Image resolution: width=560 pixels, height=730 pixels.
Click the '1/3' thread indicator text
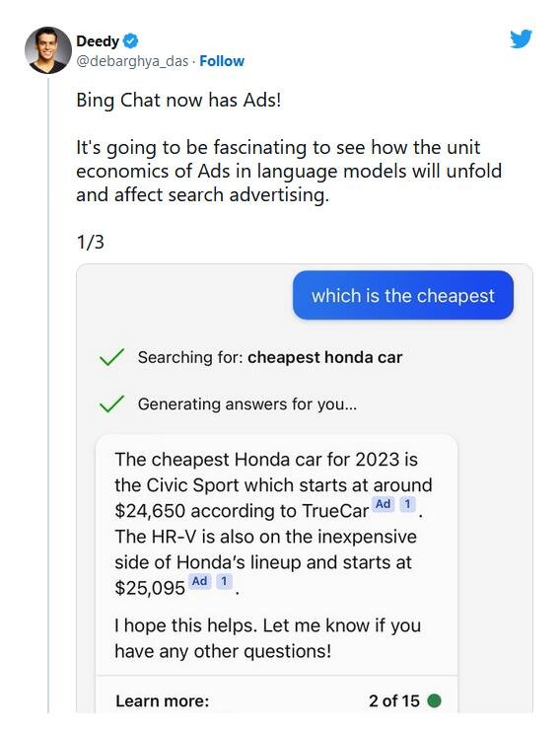(x=91, y=242)
